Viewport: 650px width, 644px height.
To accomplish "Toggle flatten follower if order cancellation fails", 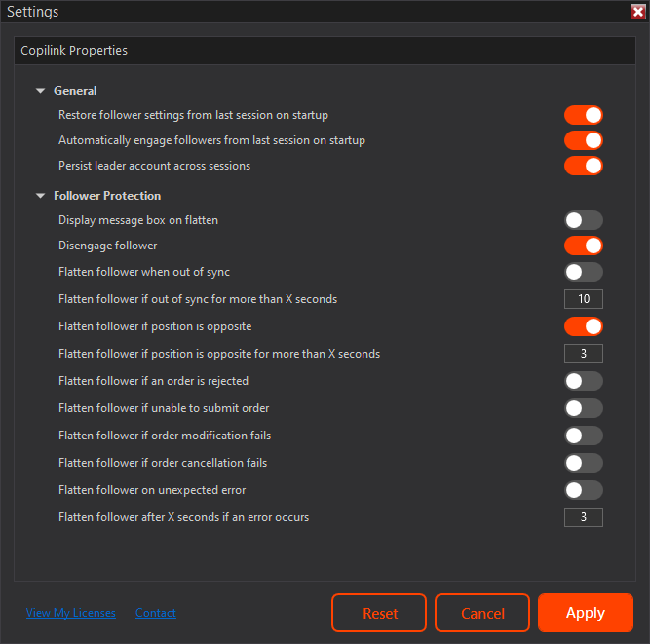I will pyautogui.click(x=583, y=463).
